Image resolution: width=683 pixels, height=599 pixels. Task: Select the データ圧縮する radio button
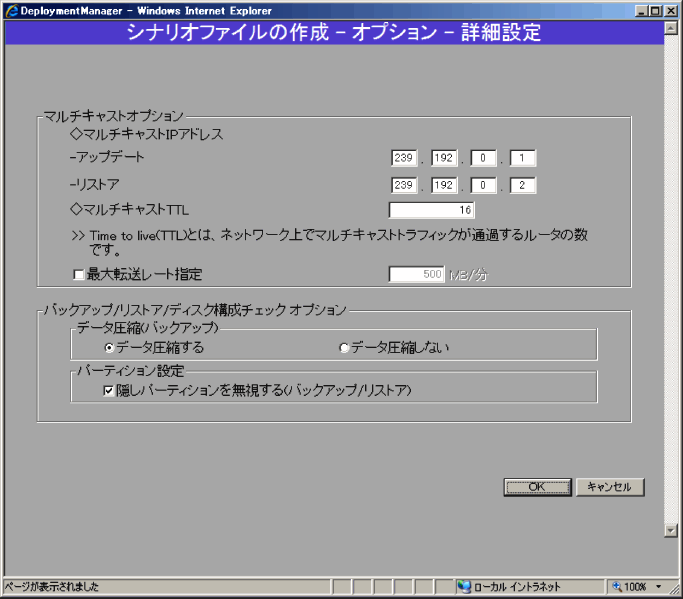(109, 348)
